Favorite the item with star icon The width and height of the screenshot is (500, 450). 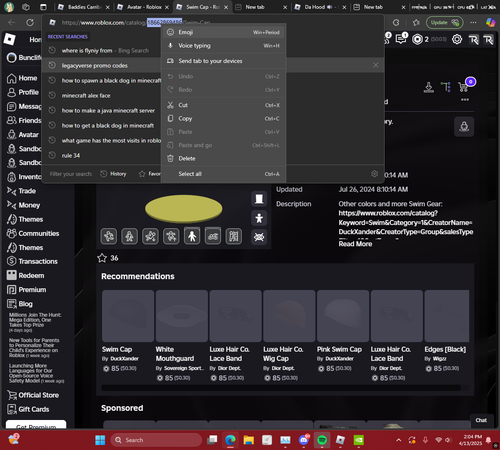pyautogui.click(x=102, y=258)
